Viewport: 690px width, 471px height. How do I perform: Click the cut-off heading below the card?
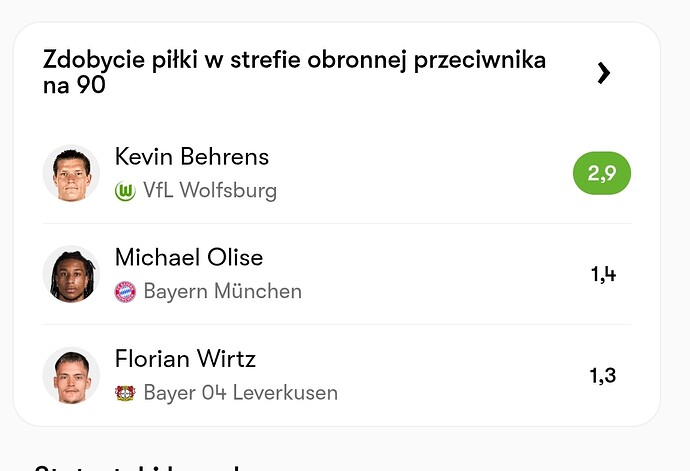140,466
